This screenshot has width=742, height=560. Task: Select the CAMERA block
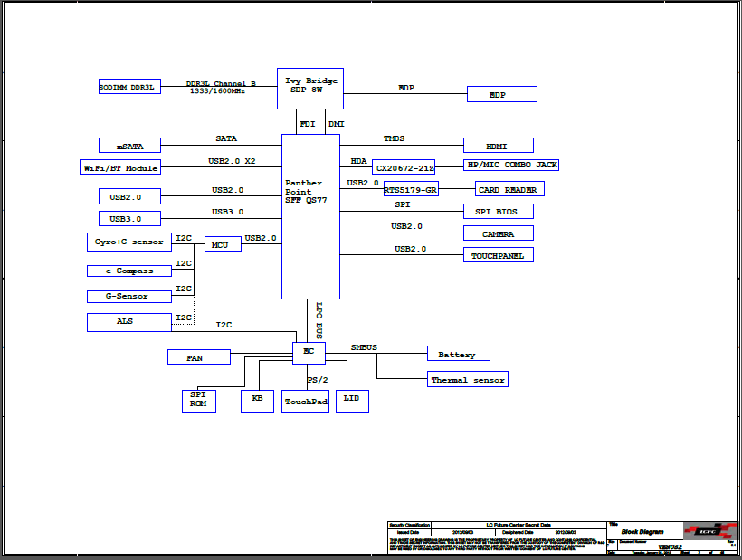[x=499, y=233]
